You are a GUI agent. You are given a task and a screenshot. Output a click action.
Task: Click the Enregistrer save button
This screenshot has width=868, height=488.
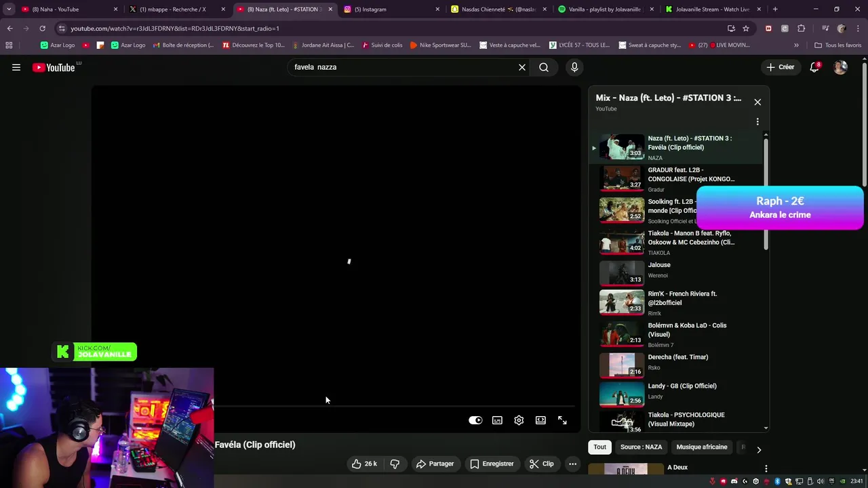(x=492, y=464)
